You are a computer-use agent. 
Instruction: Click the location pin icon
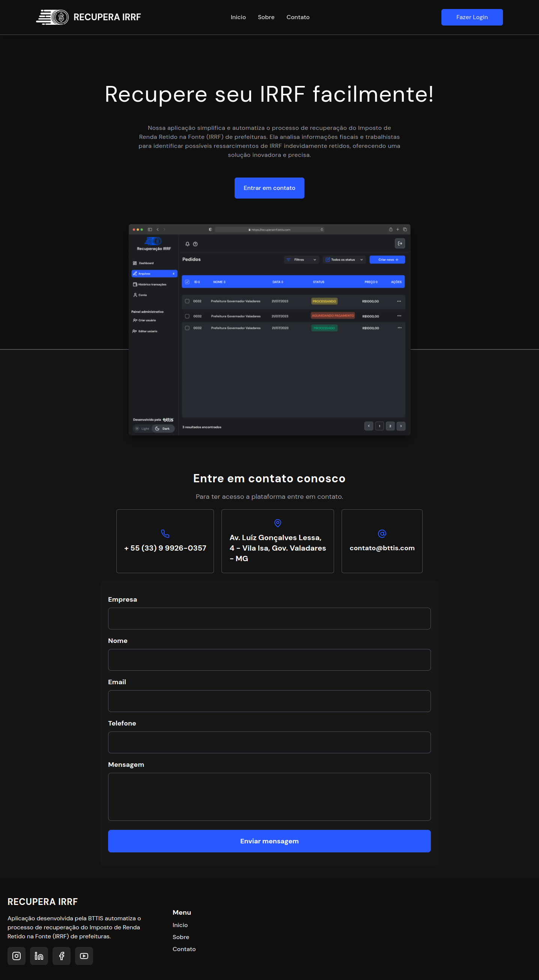coord(278,523)
